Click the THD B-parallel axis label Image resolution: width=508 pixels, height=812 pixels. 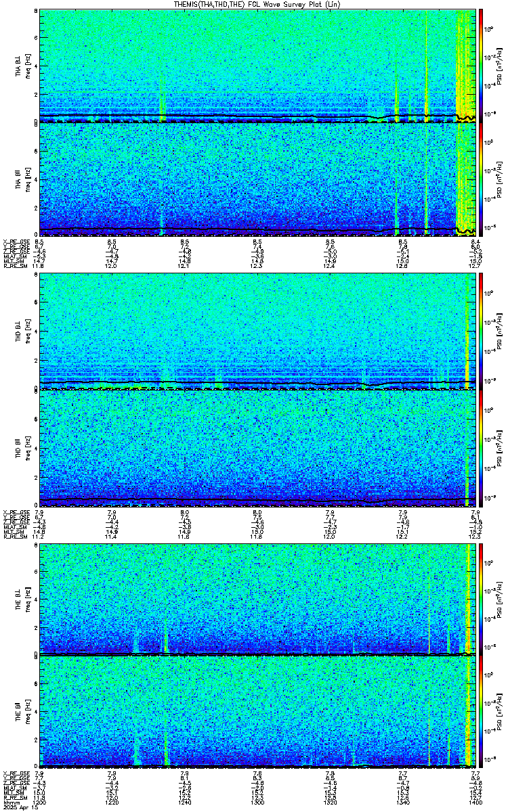[18, 449]
